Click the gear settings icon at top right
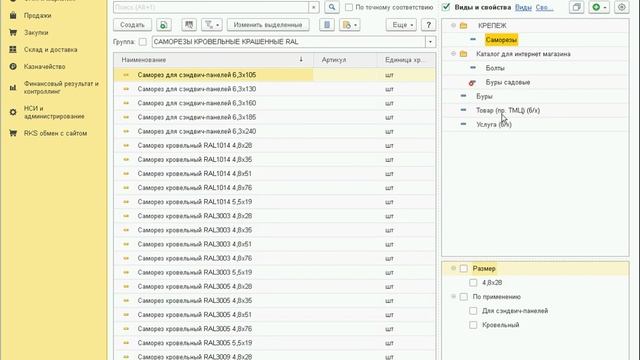Image resolution: width=640 pixels, height=360 pixels. click(622, 7)
